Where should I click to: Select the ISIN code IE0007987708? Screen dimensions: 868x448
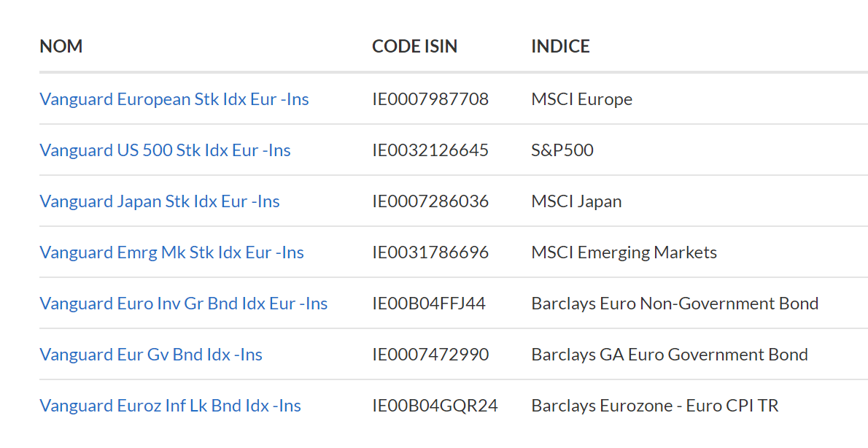click(430, 99)
